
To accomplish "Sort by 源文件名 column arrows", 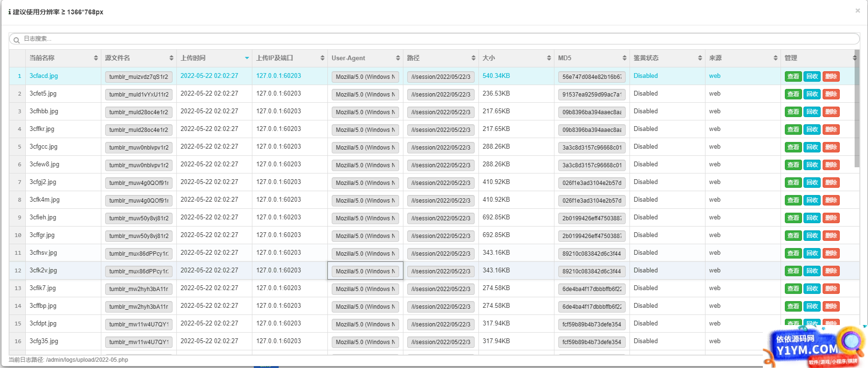I will click(172, 58).
